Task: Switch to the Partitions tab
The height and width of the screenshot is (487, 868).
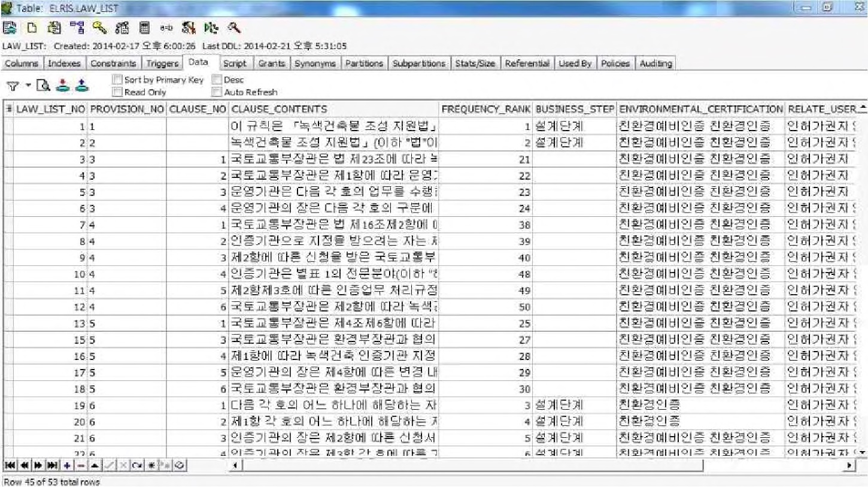Action: point(364,63)
